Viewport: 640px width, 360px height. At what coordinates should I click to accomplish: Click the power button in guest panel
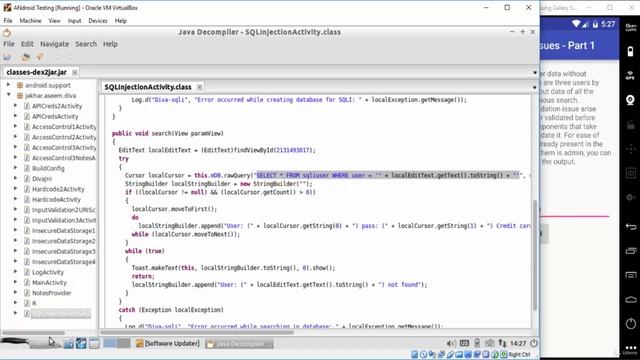(x=533, y=344)
